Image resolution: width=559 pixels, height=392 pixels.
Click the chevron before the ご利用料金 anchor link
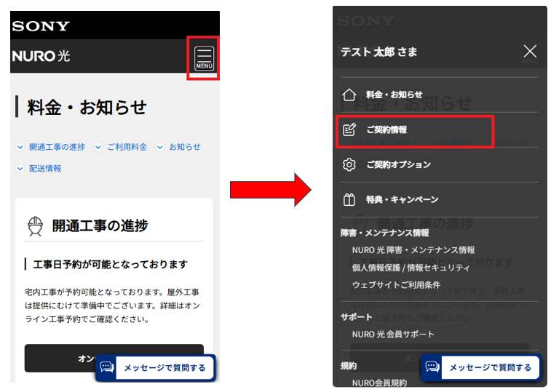98,147
